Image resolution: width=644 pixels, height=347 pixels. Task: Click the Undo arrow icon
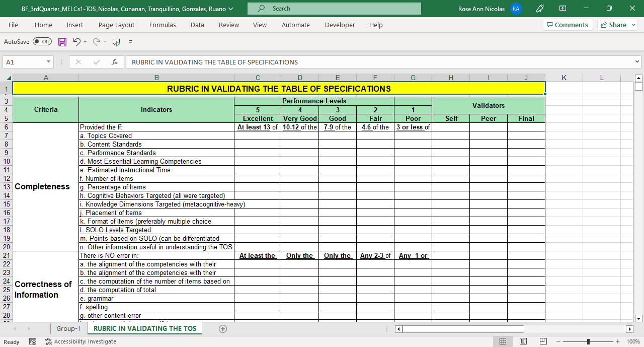tap(76, 42)
